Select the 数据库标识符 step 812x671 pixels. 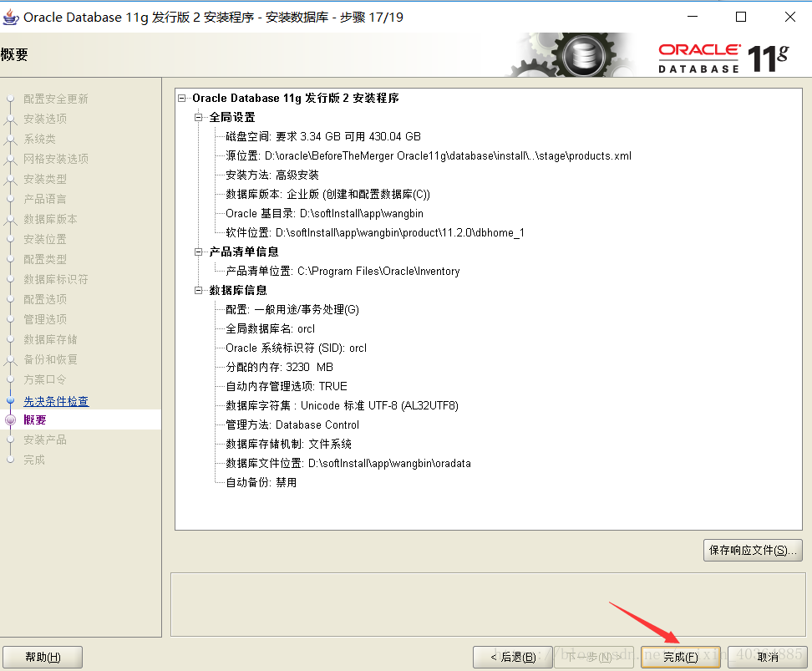[56, 279]
